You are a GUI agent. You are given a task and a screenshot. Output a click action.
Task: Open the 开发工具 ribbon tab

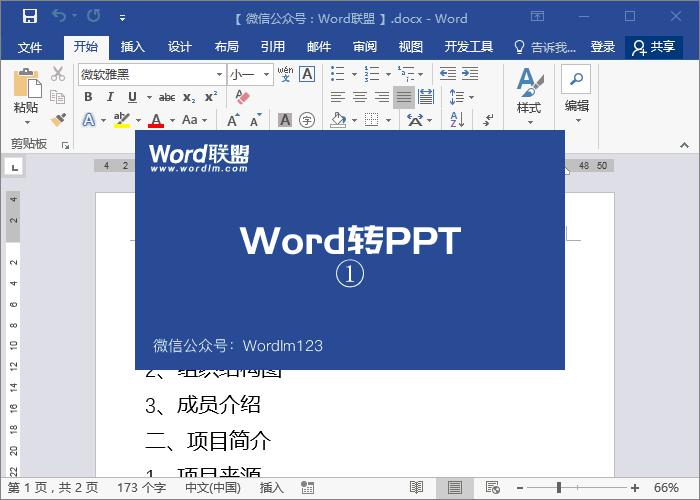click(x=469, y=46)
